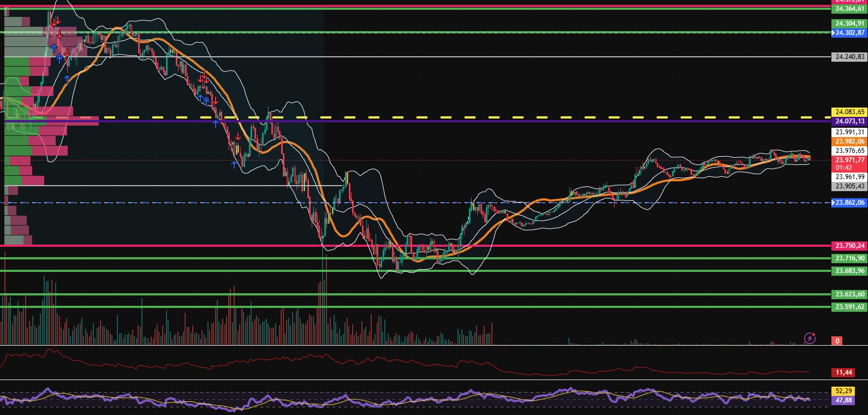Click the red current price 23.971,77 label
This screenshot has width=868, height=415.
[x=849, y=160]
